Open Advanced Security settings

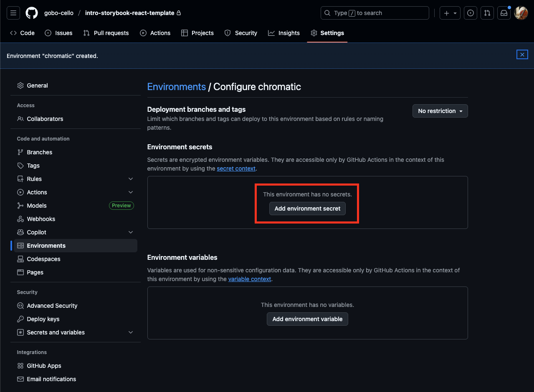coord(76,306)
